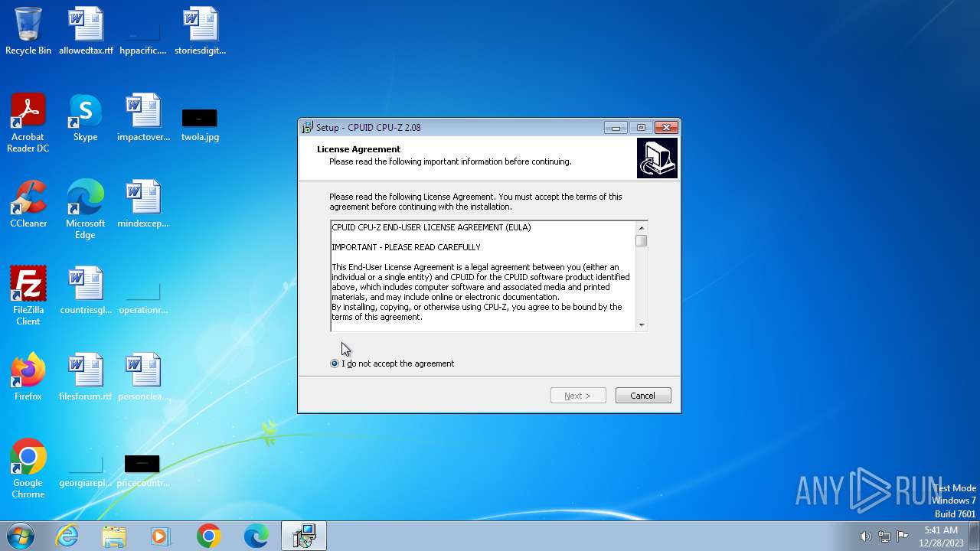Viewport: 980px width, 551px height.
Task: Click the network tray icon
Action: pyautogui.click(x=884, y=536)
